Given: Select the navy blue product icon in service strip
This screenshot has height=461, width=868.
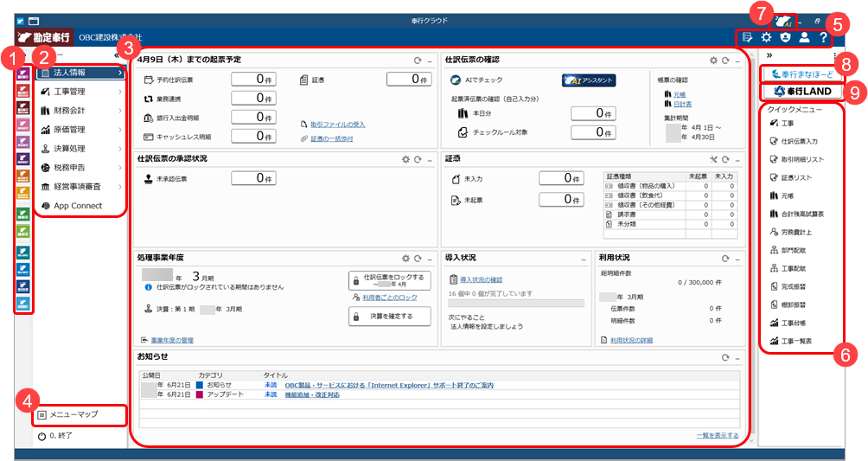Looking at the screenshot, I should (x=22, y=286).
